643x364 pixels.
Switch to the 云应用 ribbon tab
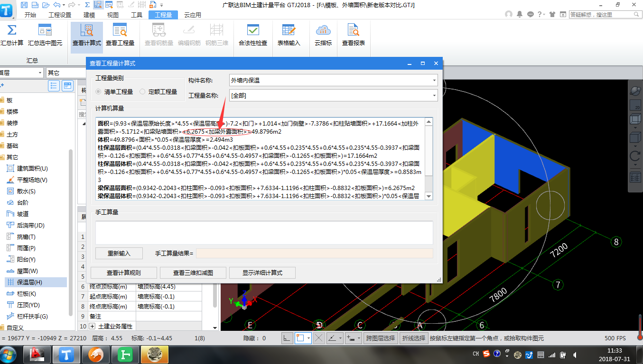[x=192, y=15]
